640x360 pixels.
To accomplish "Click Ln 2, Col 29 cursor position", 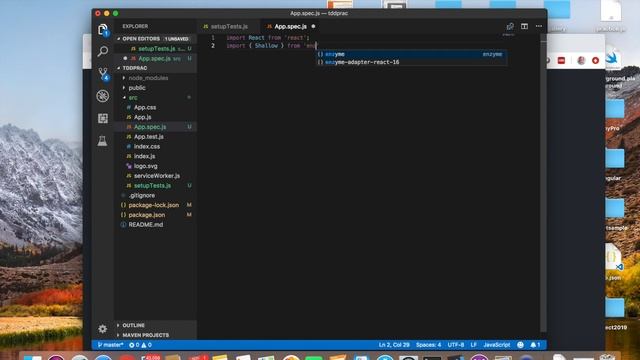I will pos(394,345).
